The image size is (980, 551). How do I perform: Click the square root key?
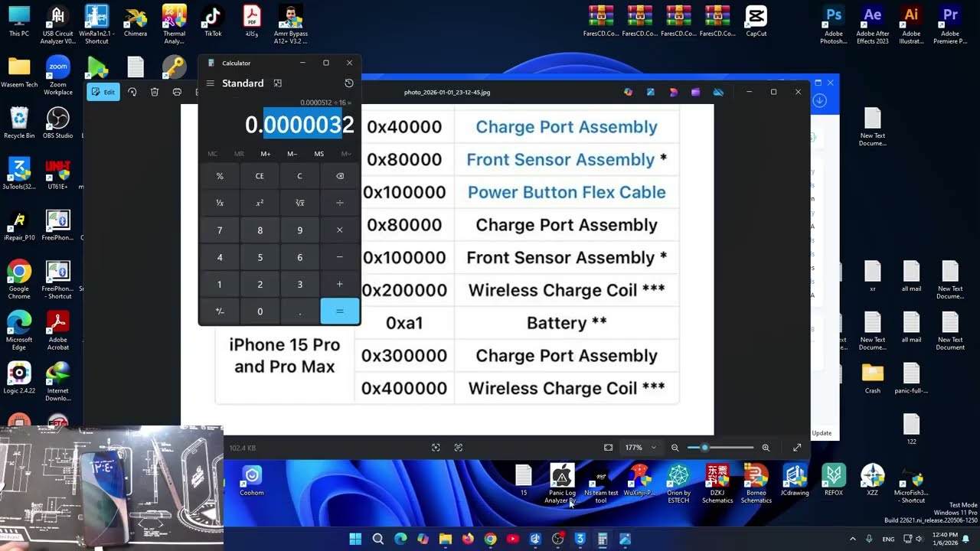299,203
